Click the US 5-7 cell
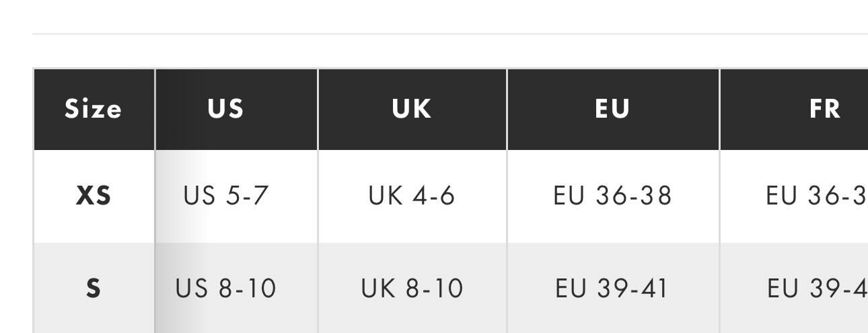The height and width of the screenshot is (333, 868). click(x=226, y=196)
